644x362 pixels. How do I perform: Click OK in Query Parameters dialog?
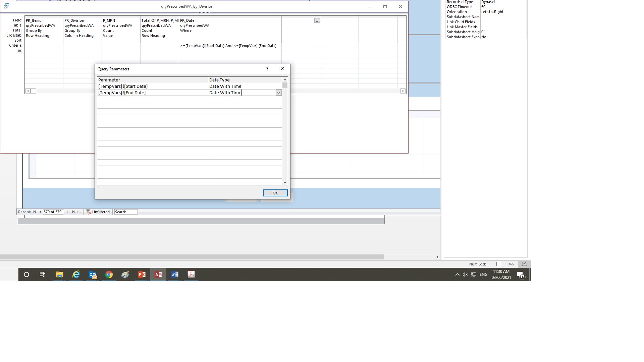point(275,193)
